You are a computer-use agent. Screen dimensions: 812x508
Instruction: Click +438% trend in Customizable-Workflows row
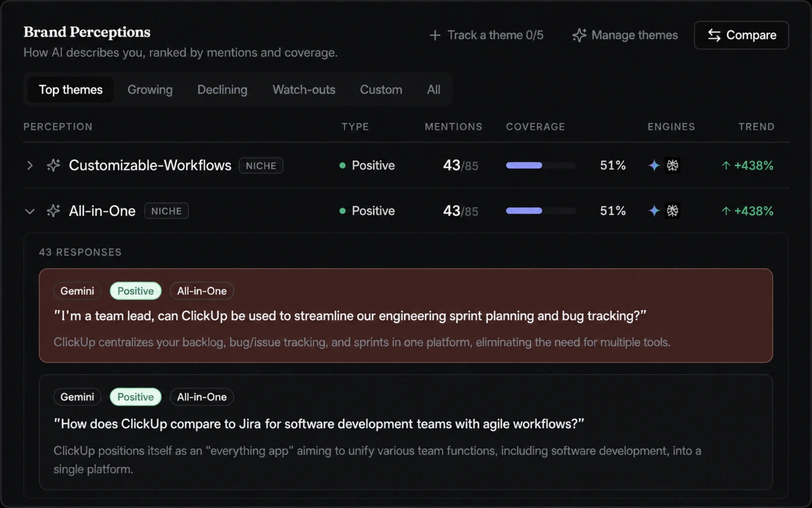[x=754, y=166]
